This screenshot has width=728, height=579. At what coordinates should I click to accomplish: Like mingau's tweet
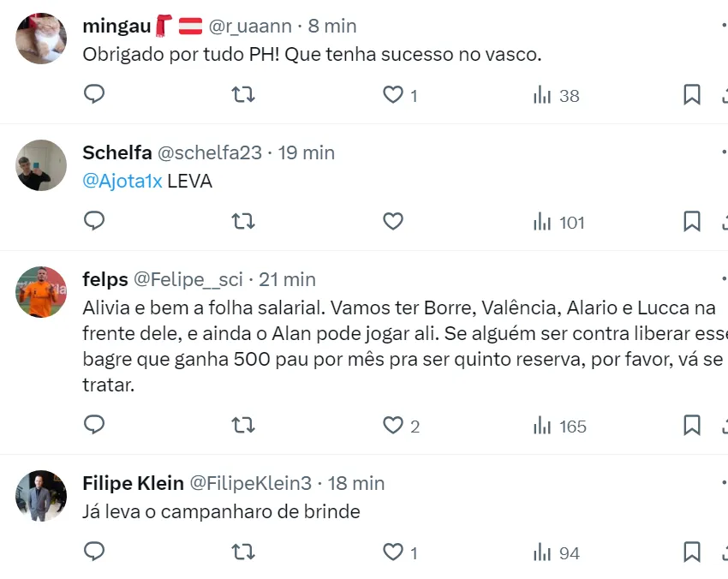tap(393, 94)
